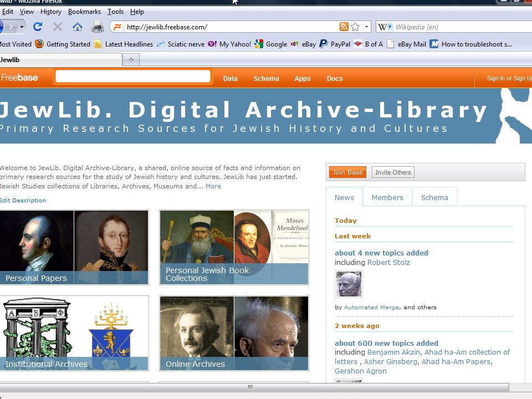Bookmark page with the star icon
Image resolution: width=532 pixels, height=399 pixels.
click(355, 27)
